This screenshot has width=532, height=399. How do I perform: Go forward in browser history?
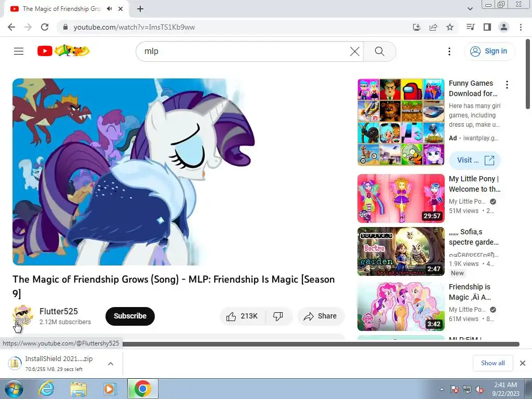(28, 27)
